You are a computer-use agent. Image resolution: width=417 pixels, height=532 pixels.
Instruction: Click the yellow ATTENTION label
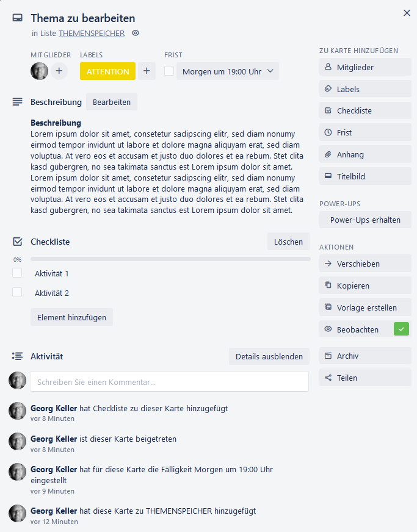pyautogui.click(x=107, y=71)
